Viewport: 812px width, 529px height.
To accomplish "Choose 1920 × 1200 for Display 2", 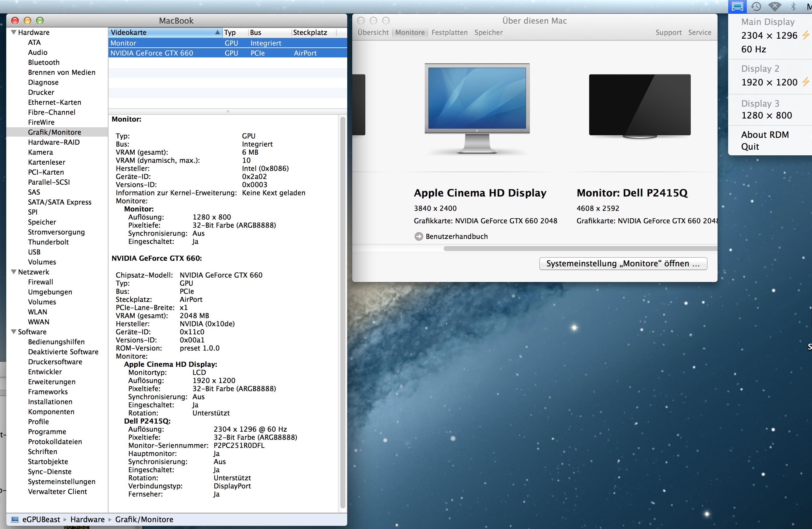I will coord(769,82).
